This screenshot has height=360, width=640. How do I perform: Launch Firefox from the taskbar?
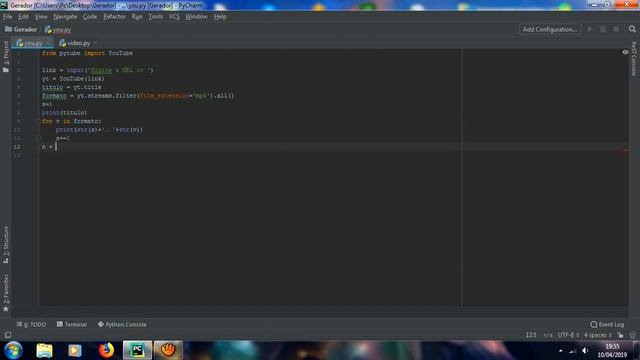[106, 350]
